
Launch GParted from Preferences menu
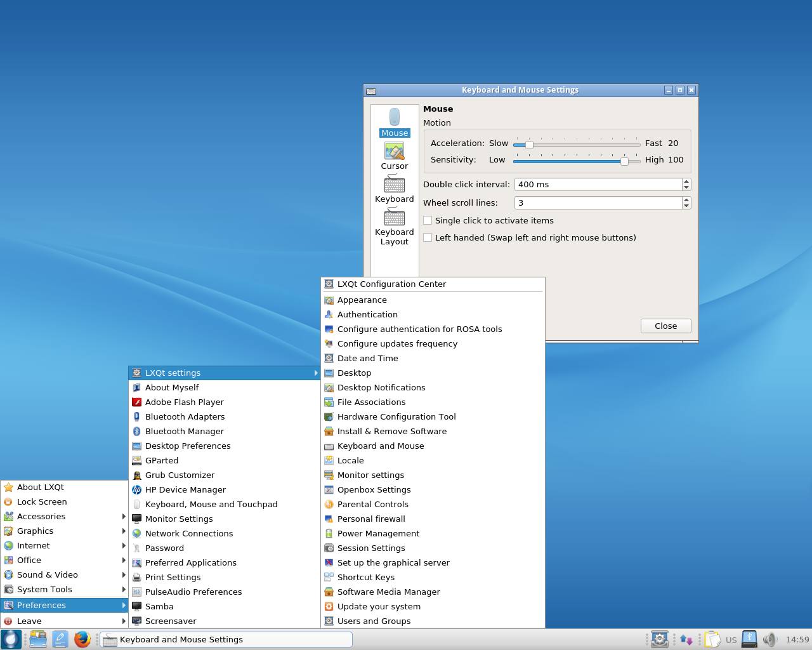pyautogui.click(x=225, y=460)
